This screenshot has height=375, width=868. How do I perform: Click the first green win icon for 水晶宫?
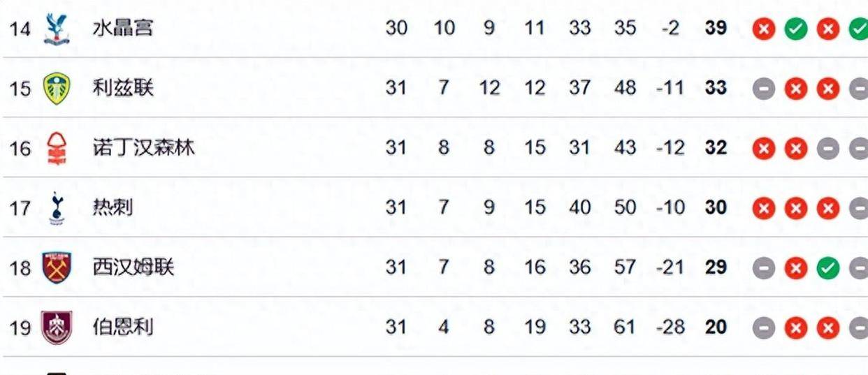[x=795, y=29]
